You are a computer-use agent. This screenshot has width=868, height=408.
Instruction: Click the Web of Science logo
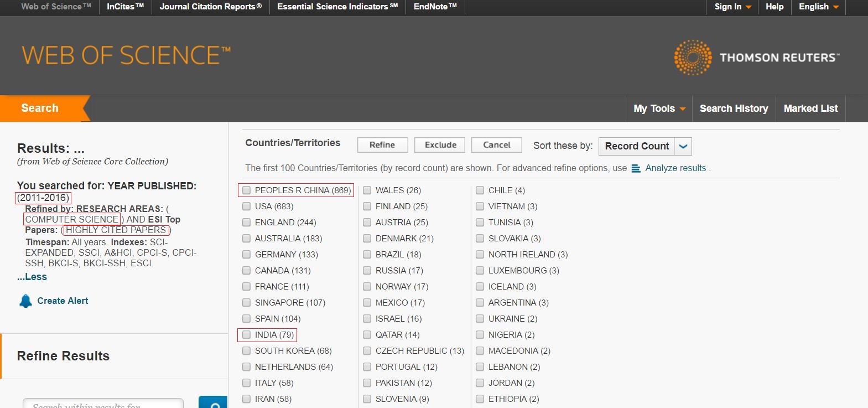(126, 55)
